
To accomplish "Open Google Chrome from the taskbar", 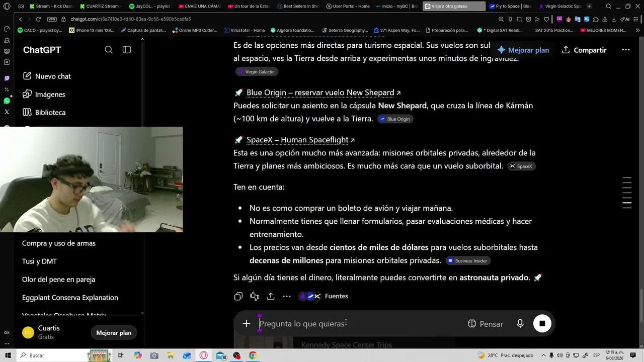I will click(253, 355).
